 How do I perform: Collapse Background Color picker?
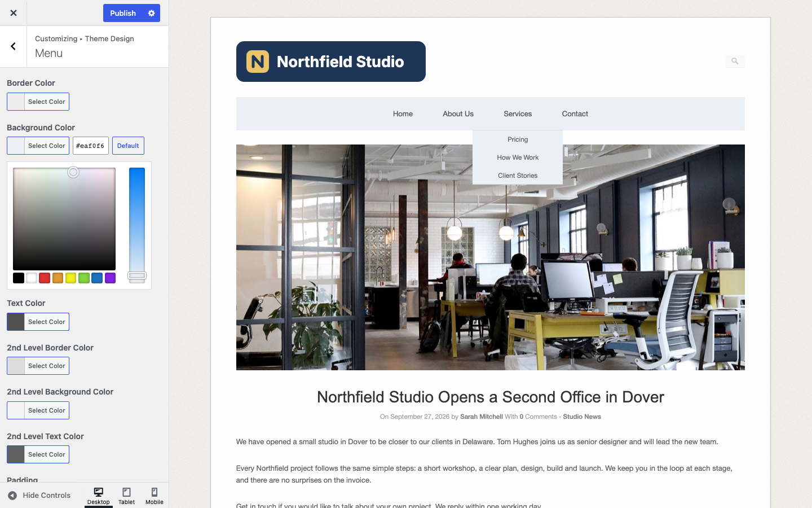click(38, 146)
